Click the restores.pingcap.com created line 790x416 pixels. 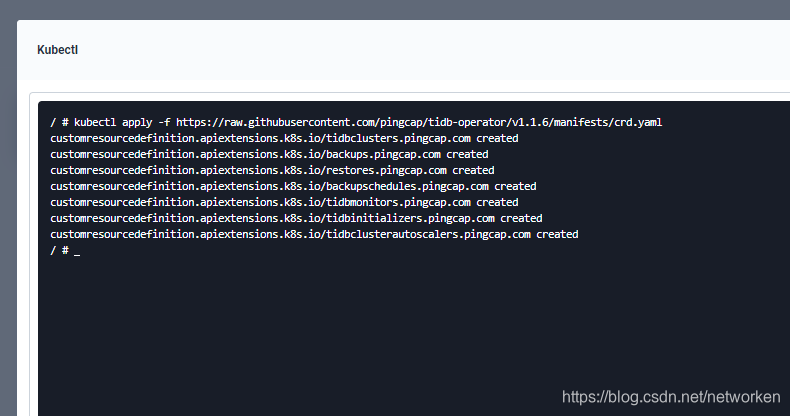click(272, 170)
